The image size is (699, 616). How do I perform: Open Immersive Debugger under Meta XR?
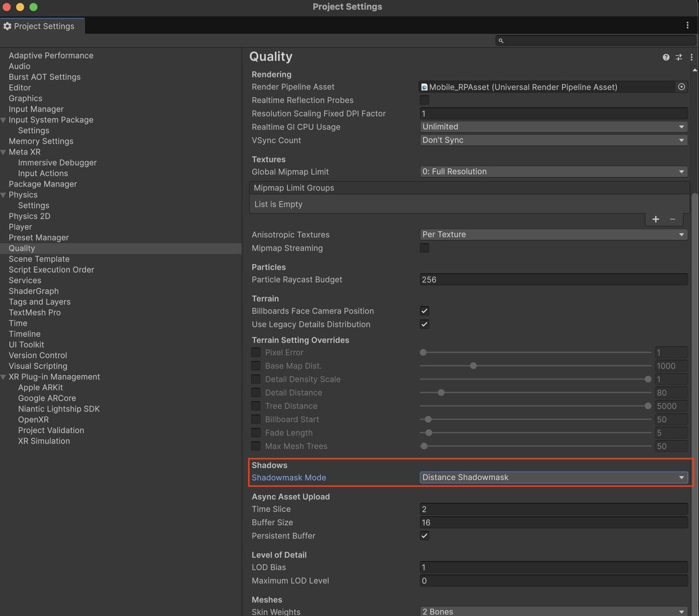click(57, 162)
